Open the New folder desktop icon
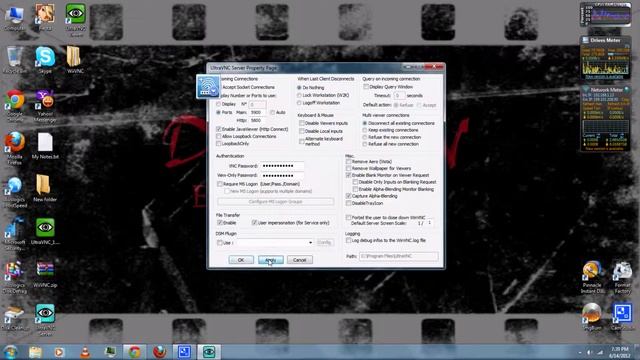The image size is (640, 360). click(45, 189)
